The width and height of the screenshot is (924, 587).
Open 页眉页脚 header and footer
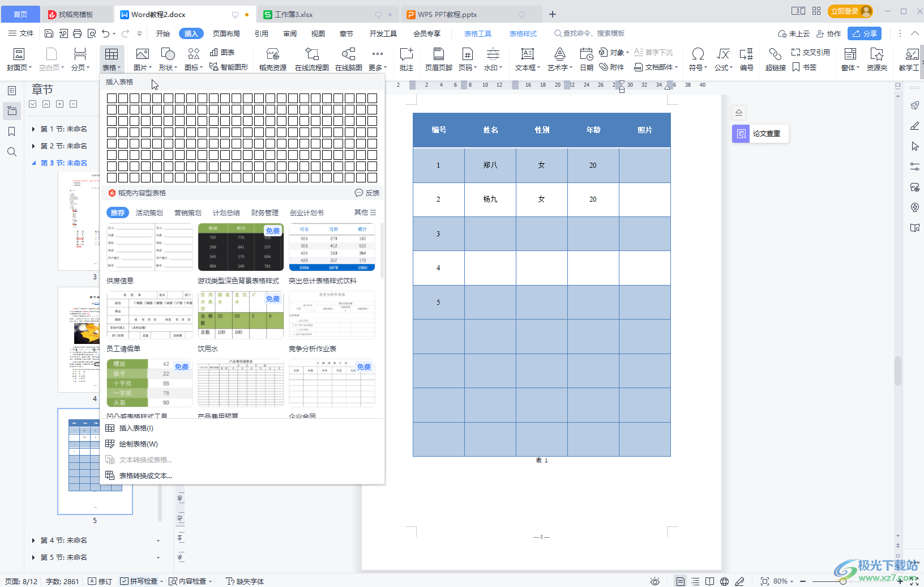(439, 59)
